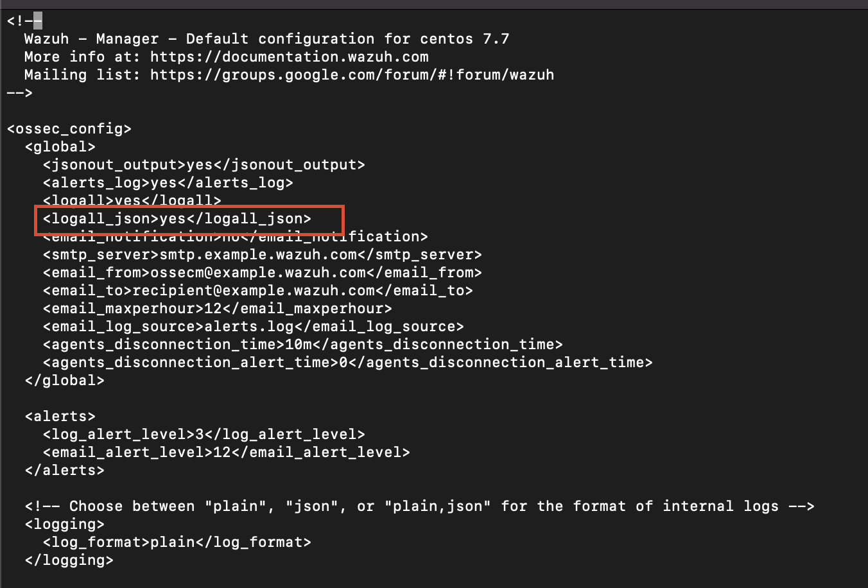Click the ossecm@example.wazuh.com email_from value
This screenshot has height=588, width=868.
257,273
